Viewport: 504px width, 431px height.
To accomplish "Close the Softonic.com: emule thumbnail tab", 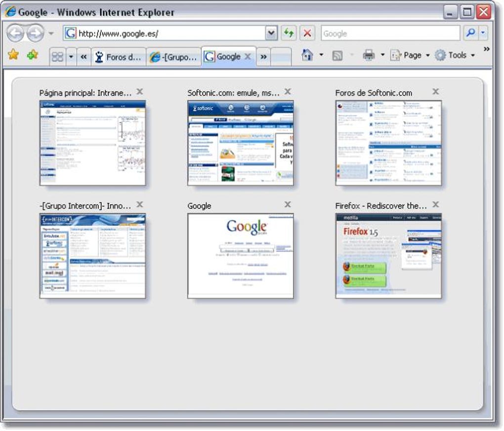I will click(288, 91).
